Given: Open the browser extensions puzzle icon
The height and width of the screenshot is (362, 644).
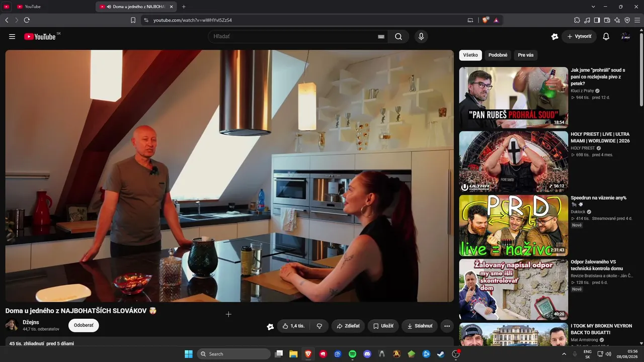Looking at the screenshot, I should pos(577,20).
